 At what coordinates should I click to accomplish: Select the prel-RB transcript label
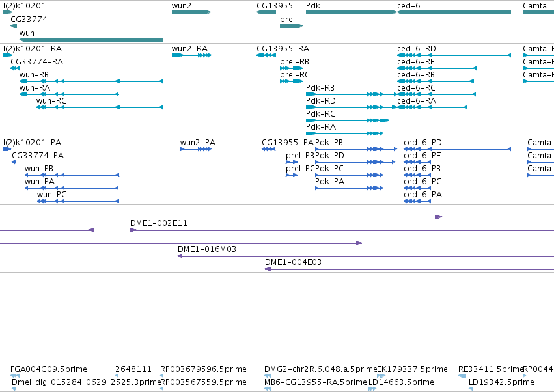click(x=294, y=62)
